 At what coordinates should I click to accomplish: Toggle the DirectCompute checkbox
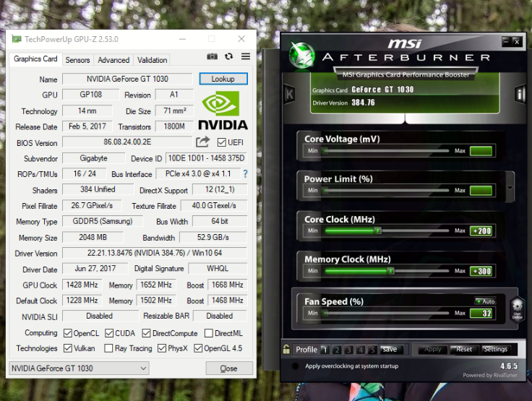147,333
